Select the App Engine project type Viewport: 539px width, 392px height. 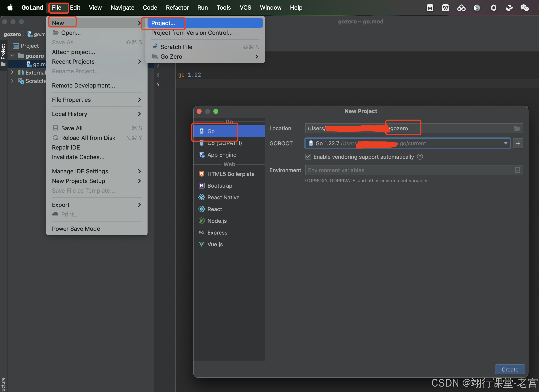click(x=229, y=155)
